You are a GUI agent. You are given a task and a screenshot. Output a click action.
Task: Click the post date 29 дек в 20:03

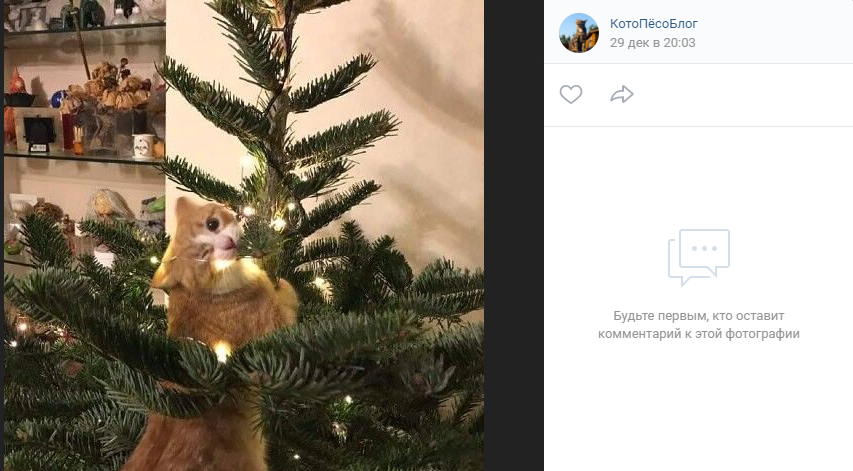tap(652, 43)
